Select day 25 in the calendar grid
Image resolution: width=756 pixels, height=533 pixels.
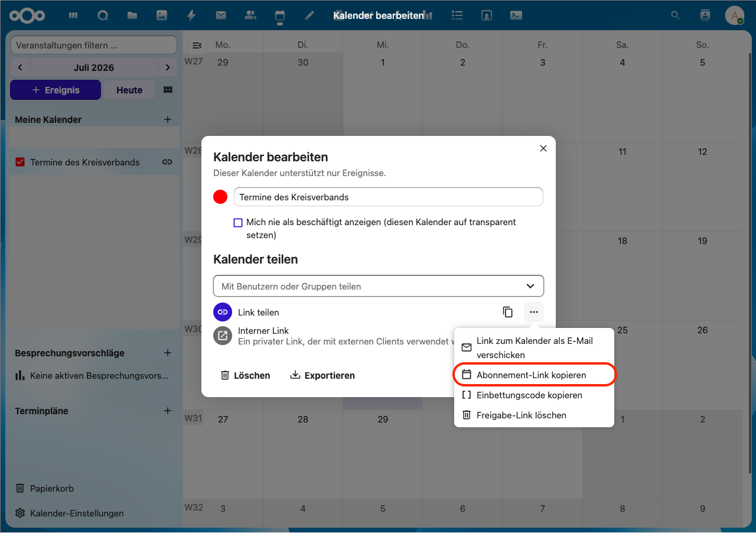623,330
